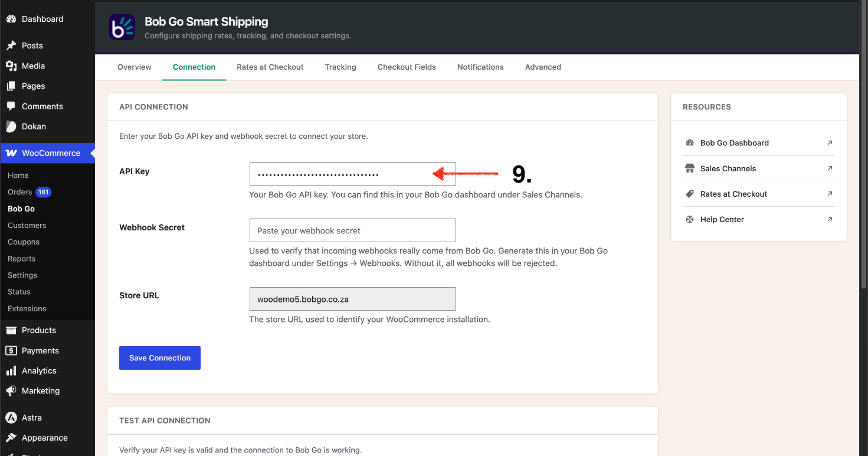The height and width of the screenshot is (456, 868).
Task: Click external arrow beside Help Center
Action: pos(830,219)
